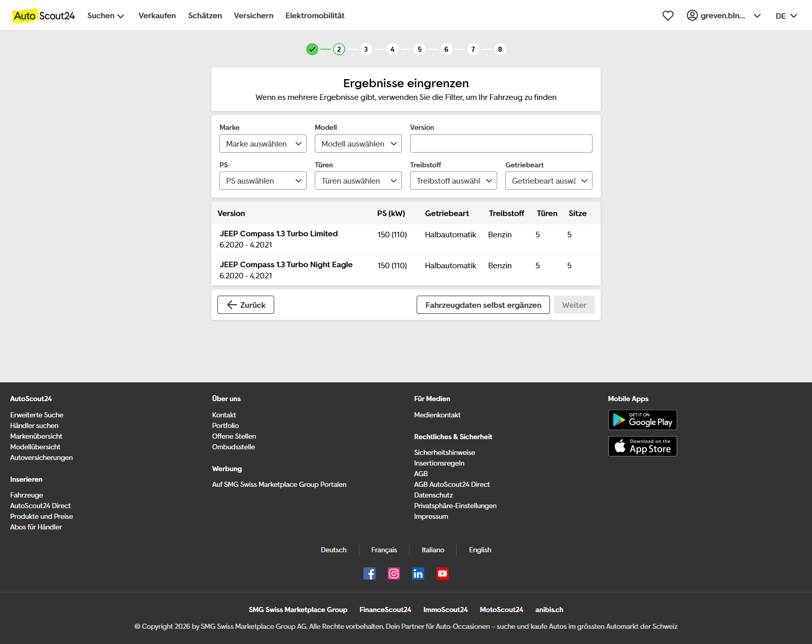Open the Getriebeart auswählen dropdown
The width and height of the screenshot is (812, 644).
pyautogui.click(x=549, y=181)
